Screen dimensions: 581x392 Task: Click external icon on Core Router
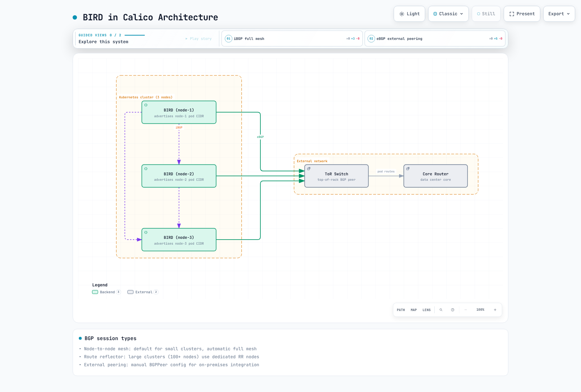click(x=408, y=169)
